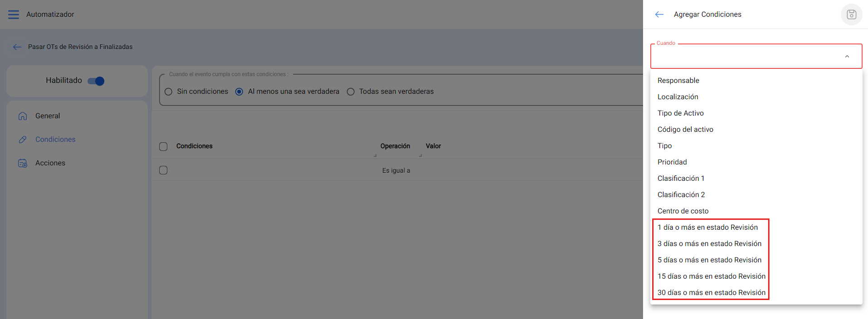Select Todas sean verdaderas option

351,92
